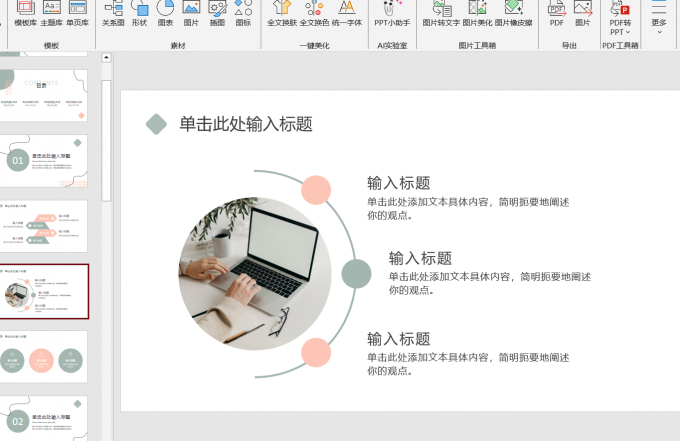Insert a 图表 chart
The width and height of the screenshot is (680, 441).
(x=165, y=14)
